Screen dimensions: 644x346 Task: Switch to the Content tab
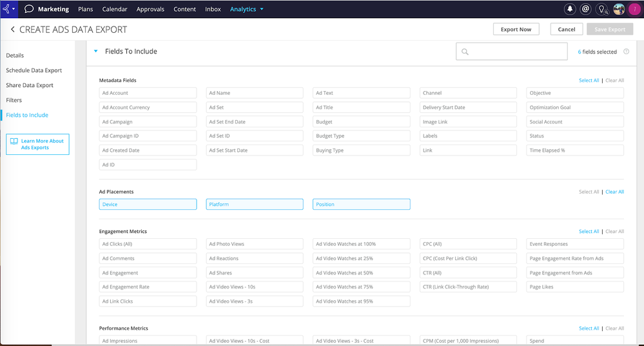184,9
